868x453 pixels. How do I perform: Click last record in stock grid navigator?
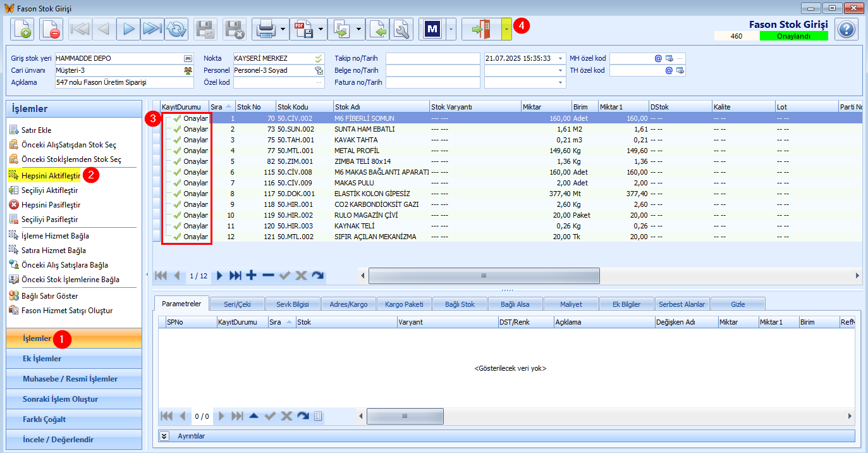[235, 275]
